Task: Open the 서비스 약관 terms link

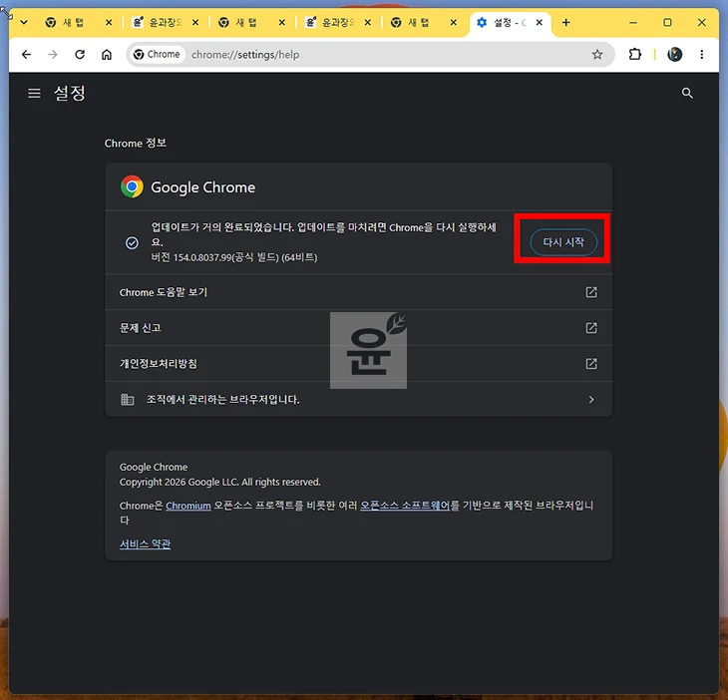Action: point(145,543)
